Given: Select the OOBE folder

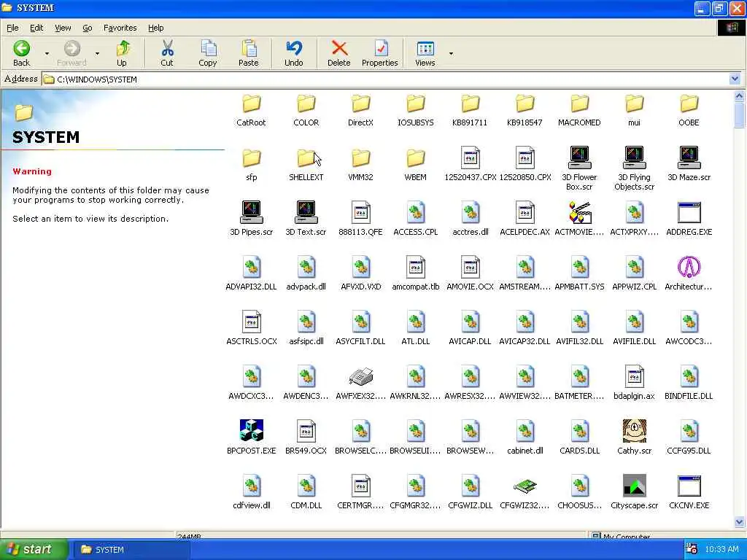Looking at the screenshot, I should (x=689, y=111).
